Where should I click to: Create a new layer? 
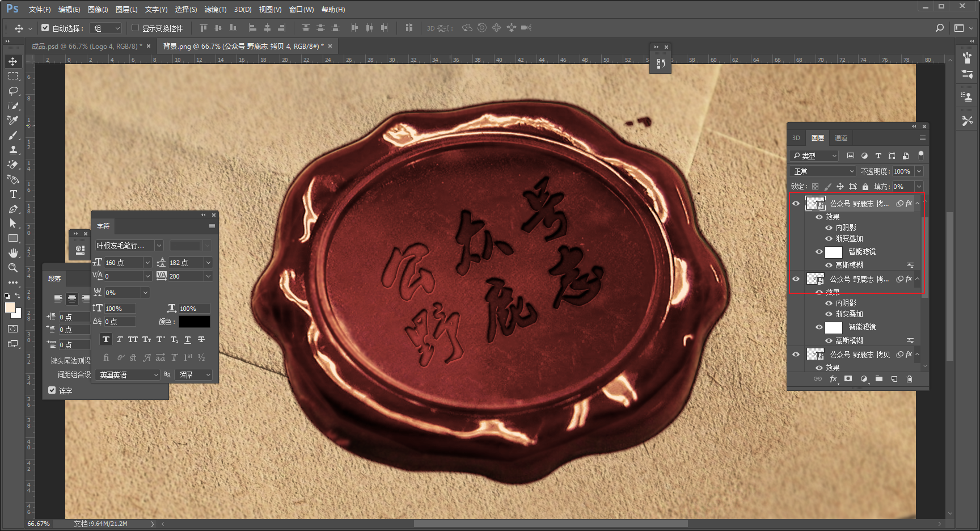point(894,379)
